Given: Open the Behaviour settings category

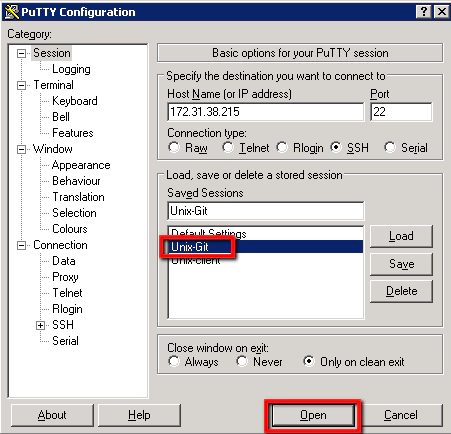Looking at the screenshot, I should point(76,181).
